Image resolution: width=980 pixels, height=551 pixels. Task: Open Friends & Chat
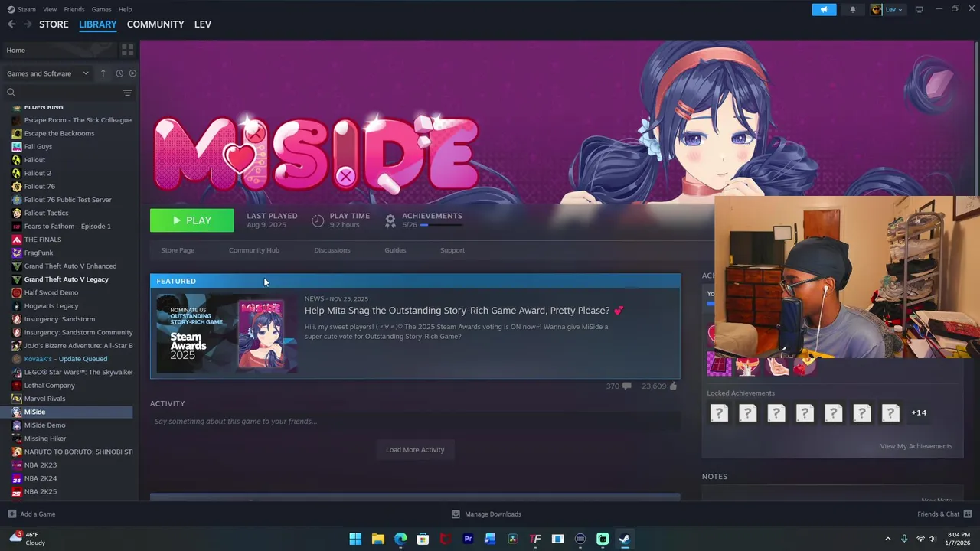coord(945,514)
